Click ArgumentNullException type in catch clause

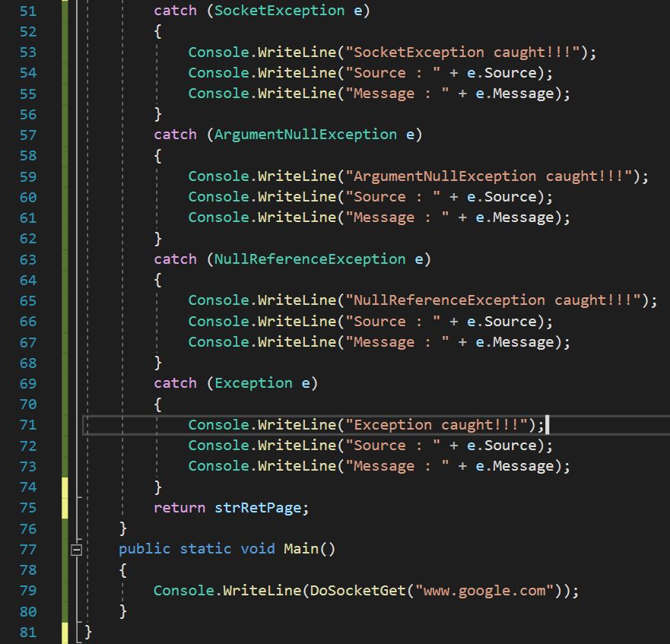tap(305, 135)
